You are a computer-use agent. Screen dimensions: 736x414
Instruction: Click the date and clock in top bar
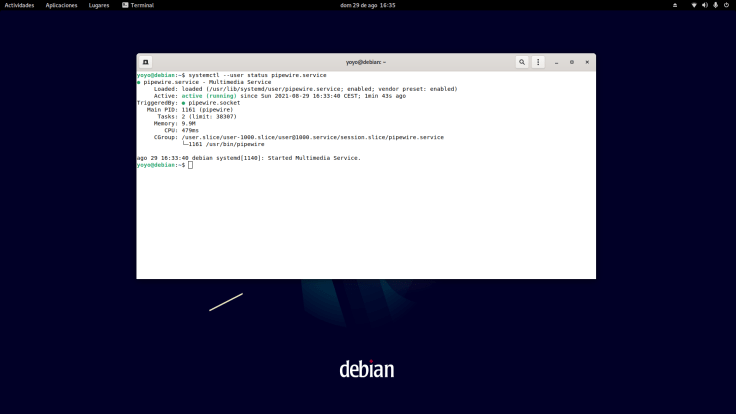tap(367, 5)
